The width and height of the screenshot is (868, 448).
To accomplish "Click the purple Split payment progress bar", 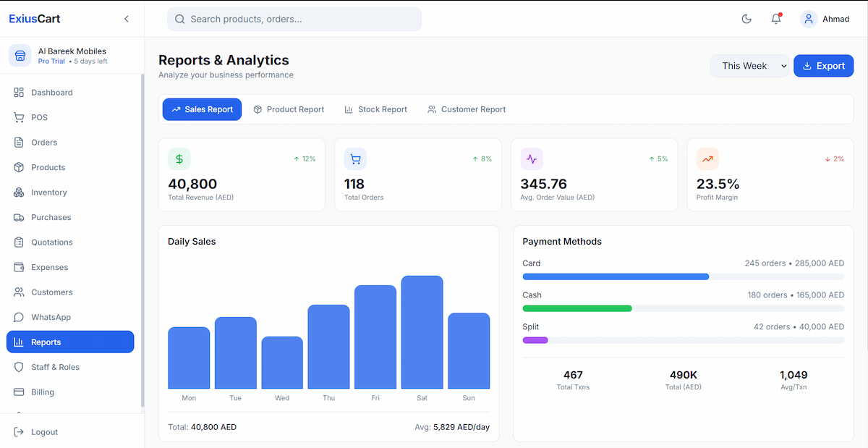I will pyautogui.click(x=535, y=340).
